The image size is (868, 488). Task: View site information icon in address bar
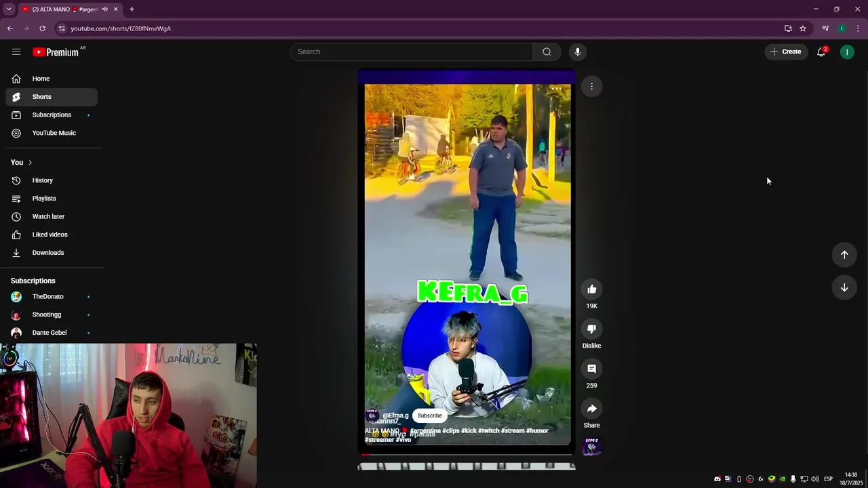tap(62, 28)
